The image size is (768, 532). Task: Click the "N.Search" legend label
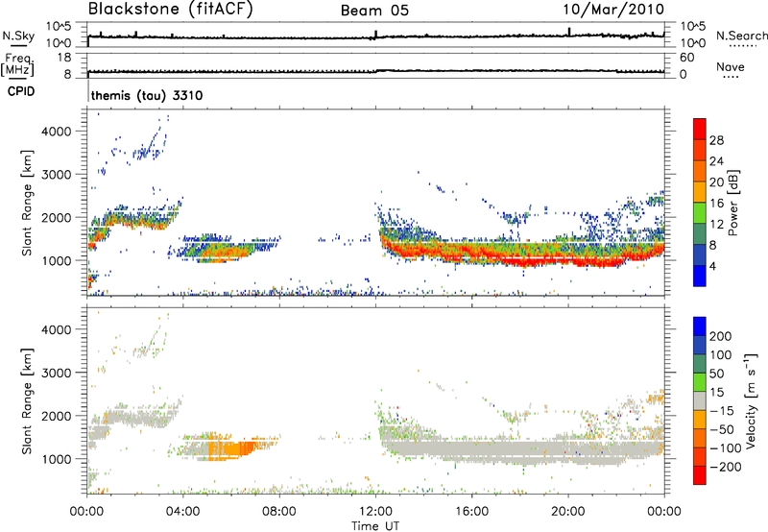click(741, 36)
